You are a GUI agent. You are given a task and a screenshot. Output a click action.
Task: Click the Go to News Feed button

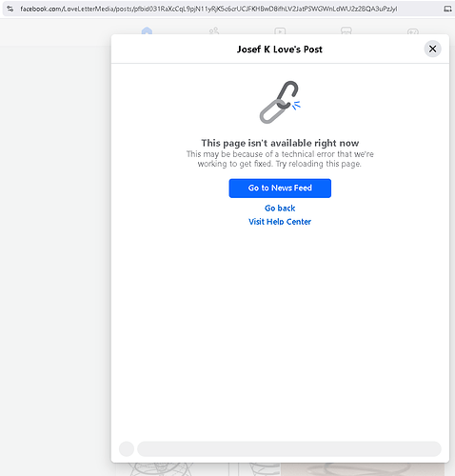coord(280,188)
